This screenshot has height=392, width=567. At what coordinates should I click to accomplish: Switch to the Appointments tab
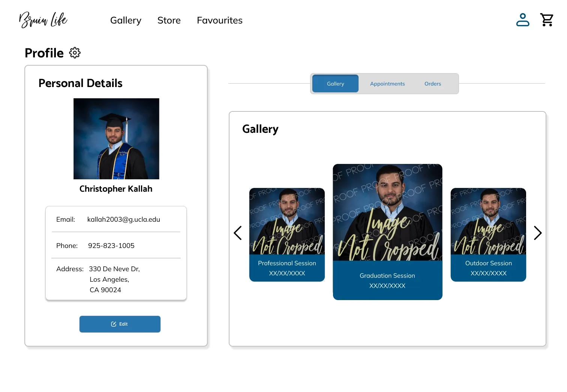coord(387,84)
